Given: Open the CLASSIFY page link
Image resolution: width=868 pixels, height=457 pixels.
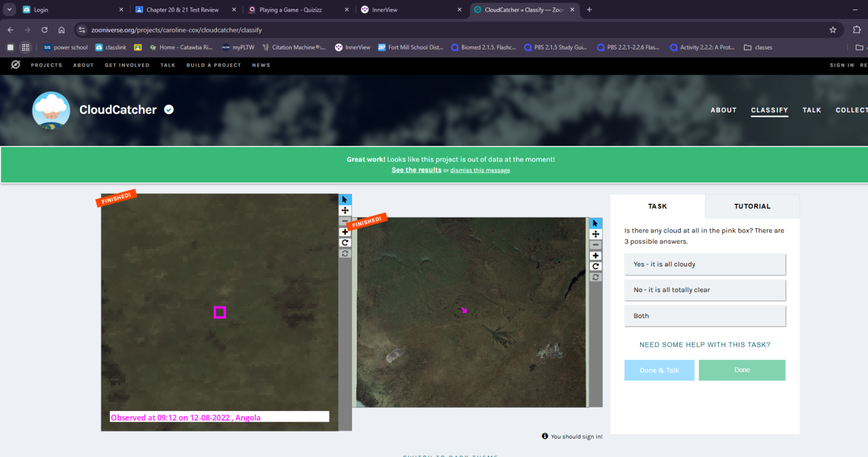Looking at the screenshot, I should point(770,110).
